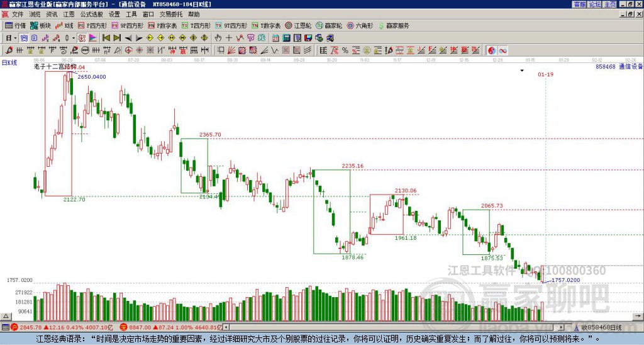This screenshot has width=644, height=345.
Task: Click the horizontal scrollbar right arrow
Action: click(561, 328)
